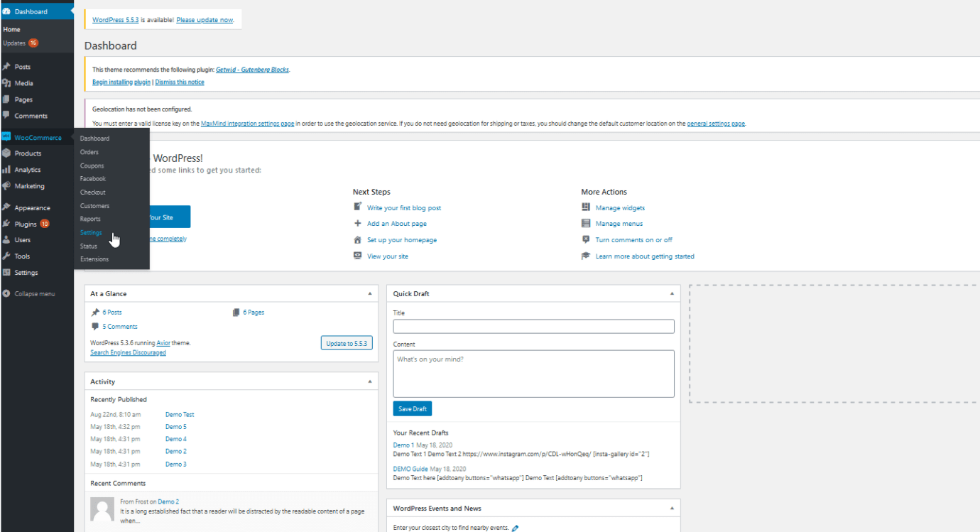Click the monitor icon beside View your site

pyautogui.click(x=358, y=256)
